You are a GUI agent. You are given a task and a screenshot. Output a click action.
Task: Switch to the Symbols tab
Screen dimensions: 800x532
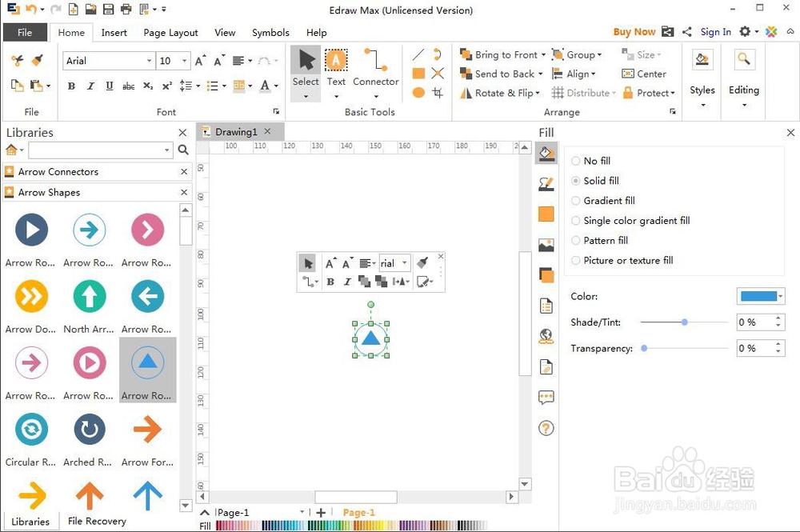coord(270,32)
